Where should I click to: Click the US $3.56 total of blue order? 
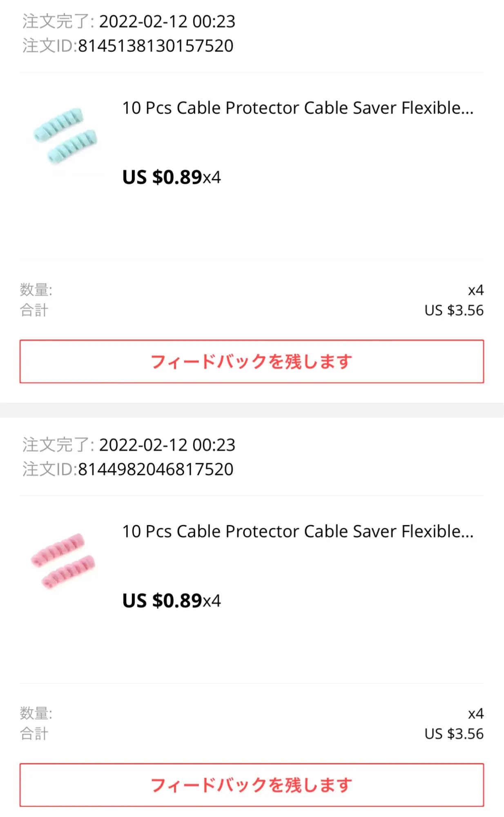[454, 310]
